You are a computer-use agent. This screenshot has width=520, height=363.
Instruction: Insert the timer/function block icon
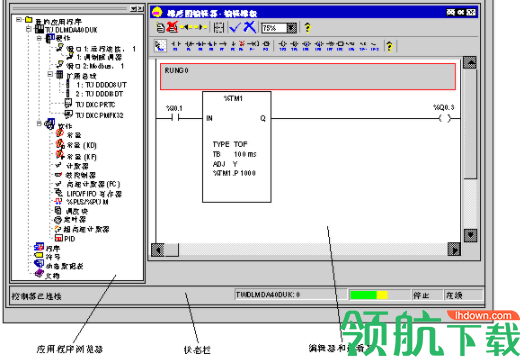pos(266,45)
